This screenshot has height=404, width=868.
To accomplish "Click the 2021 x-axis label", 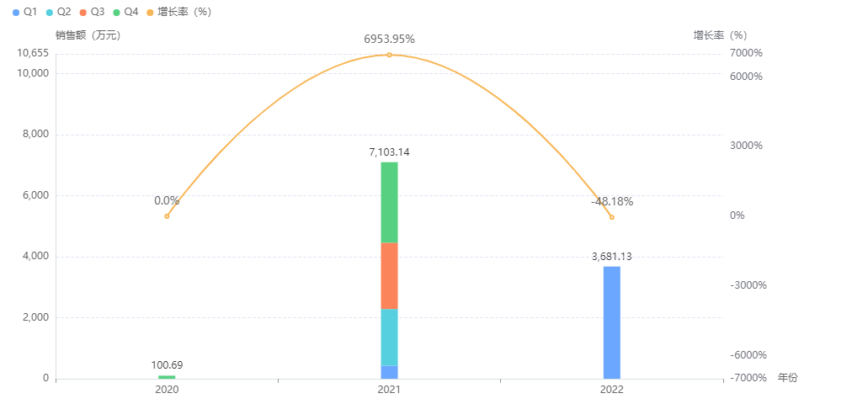I will [x=389, y=391].
